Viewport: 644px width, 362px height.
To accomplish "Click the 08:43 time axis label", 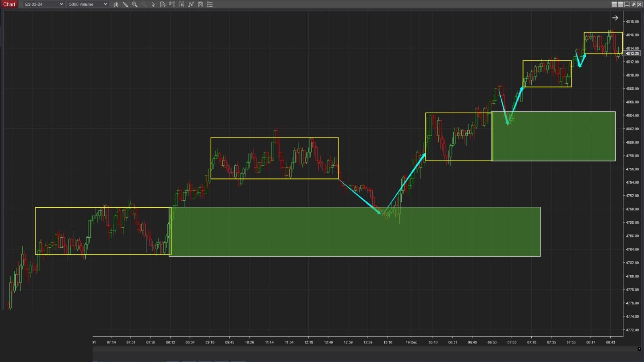I will click(611, 343).
